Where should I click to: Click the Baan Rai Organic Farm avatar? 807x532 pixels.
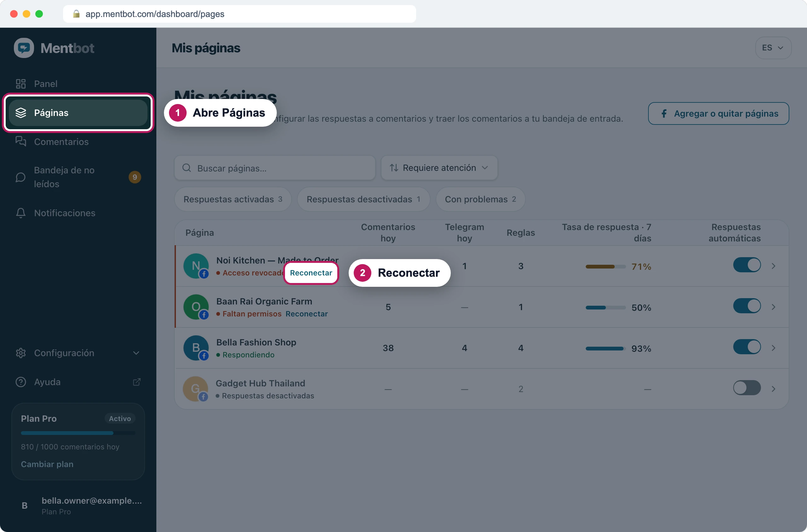click(x=196, y=307)
